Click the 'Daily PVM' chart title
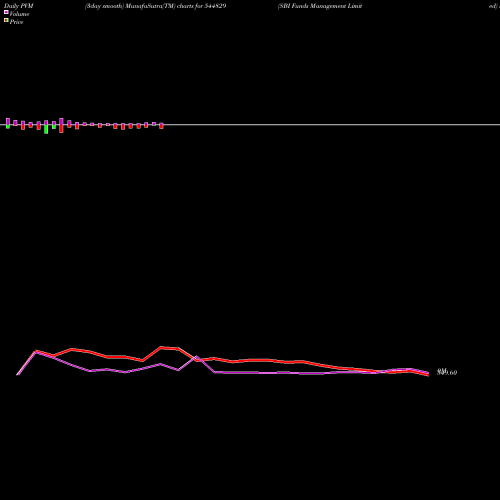500x500 pixels. [x=19, y=6]
